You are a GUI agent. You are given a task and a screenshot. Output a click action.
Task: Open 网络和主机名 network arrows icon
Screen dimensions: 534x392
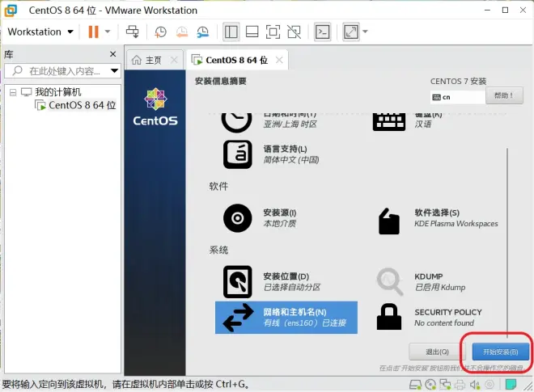(238, 318)
